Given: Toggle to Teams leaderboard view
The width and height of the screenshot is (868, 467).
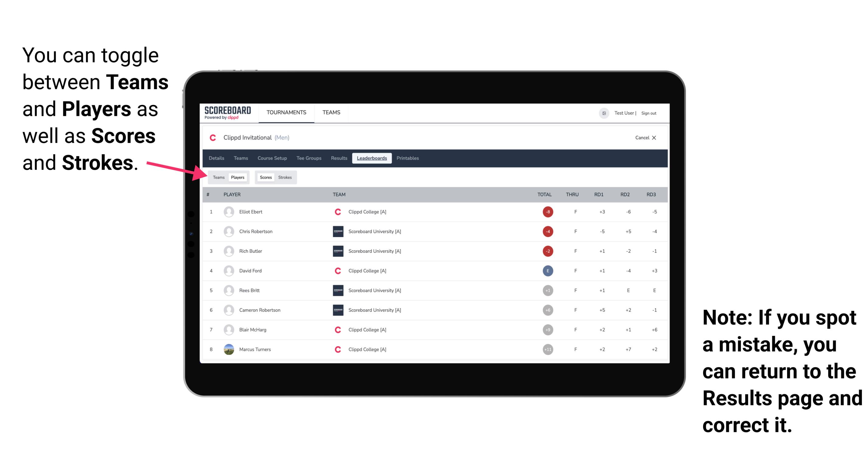Looking at the screenshot, I should (218, 177).
